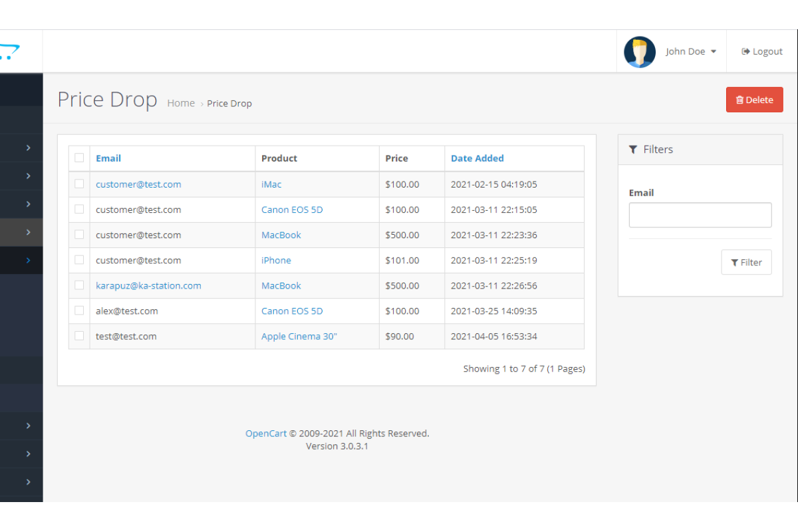Focus the Email filter input field

(x=700, y=215)
